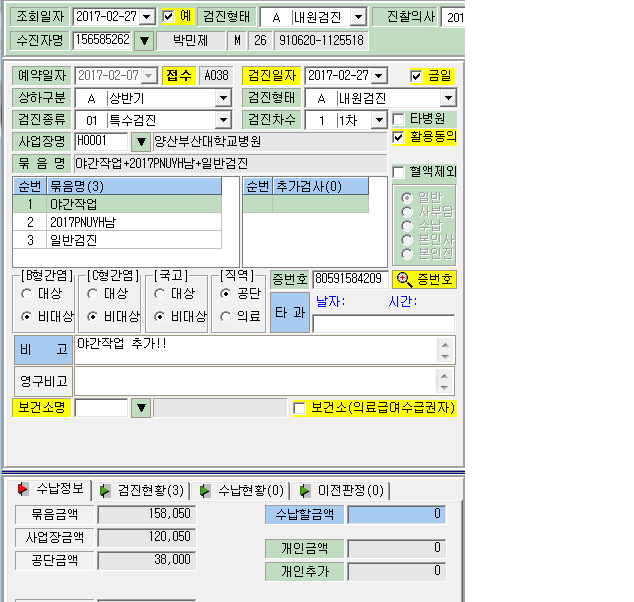Enable the 타병원 checkbox

[x=398, y=119]
